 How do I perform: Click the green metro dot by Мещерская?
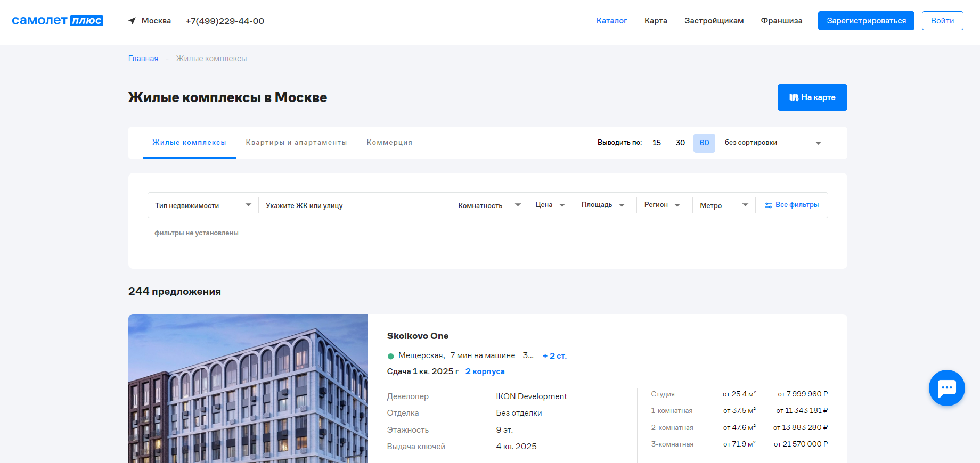click(390, 356)
